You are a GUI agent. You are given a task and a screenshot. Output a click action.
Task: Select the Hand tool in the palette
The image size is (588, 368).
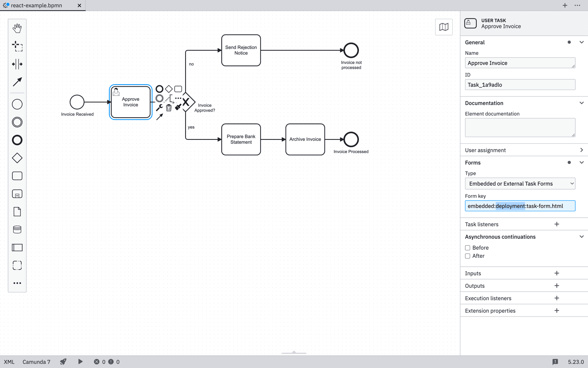[x=17, y=28]
